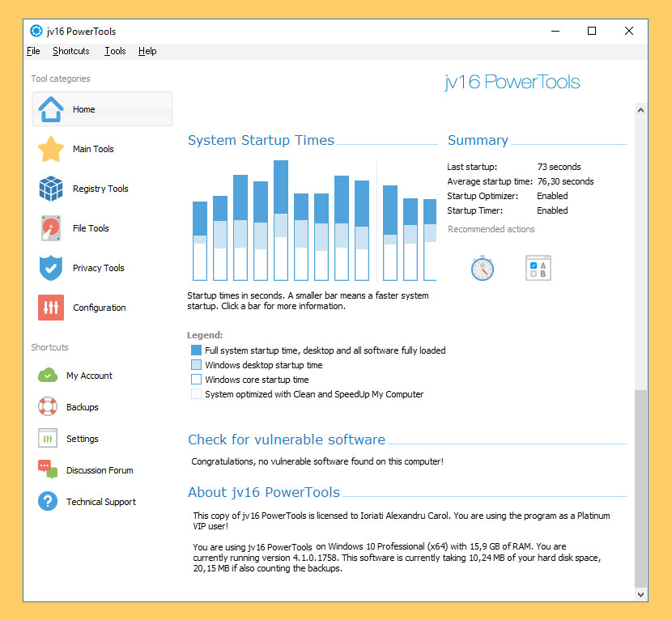Click the Main Tools star icon
The height and width of the screenshot is (620, 672).
pos(51,149)
